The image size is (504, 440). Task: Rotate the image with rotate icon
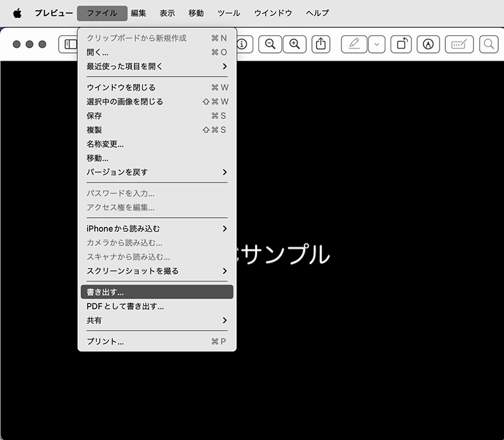click(x=401, y=44)
